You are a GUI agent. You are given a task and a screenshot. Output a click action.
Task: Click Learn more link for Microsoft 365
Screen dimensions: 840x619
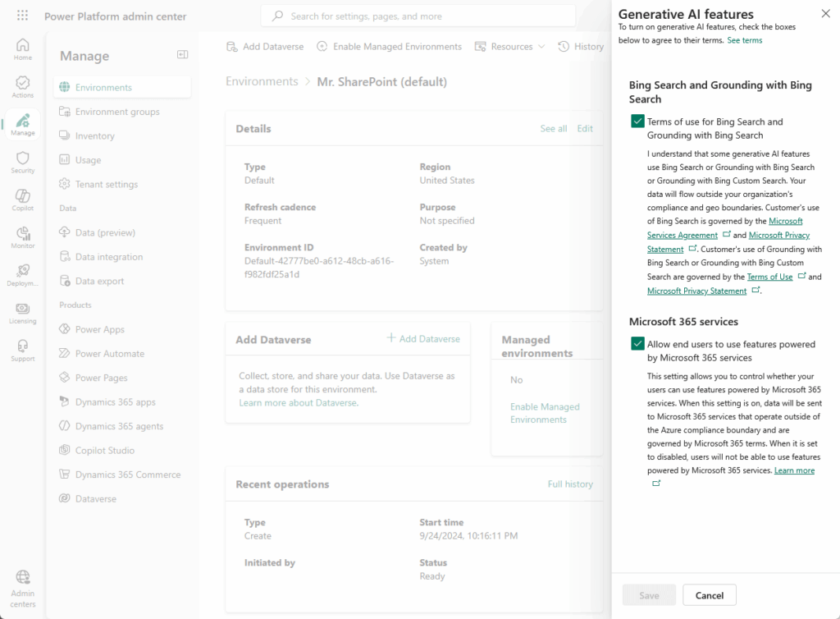794,470
